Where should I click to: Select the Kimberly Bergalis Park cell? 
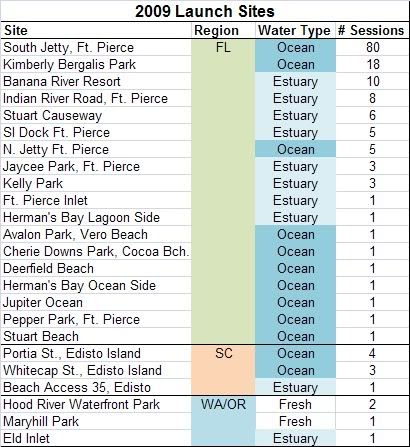(x=96, y=64)
